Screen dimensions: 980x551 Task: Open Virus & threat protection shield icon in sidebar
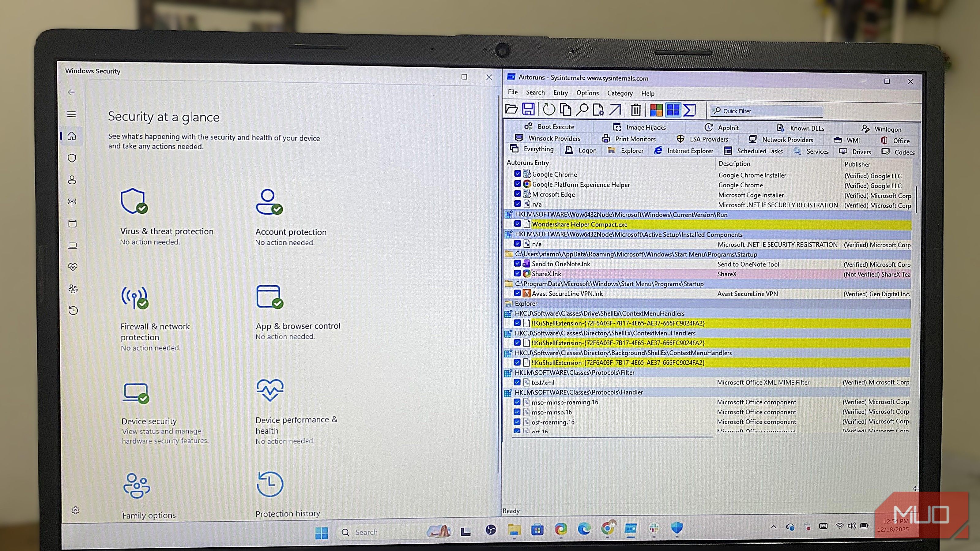click(72, 158)
